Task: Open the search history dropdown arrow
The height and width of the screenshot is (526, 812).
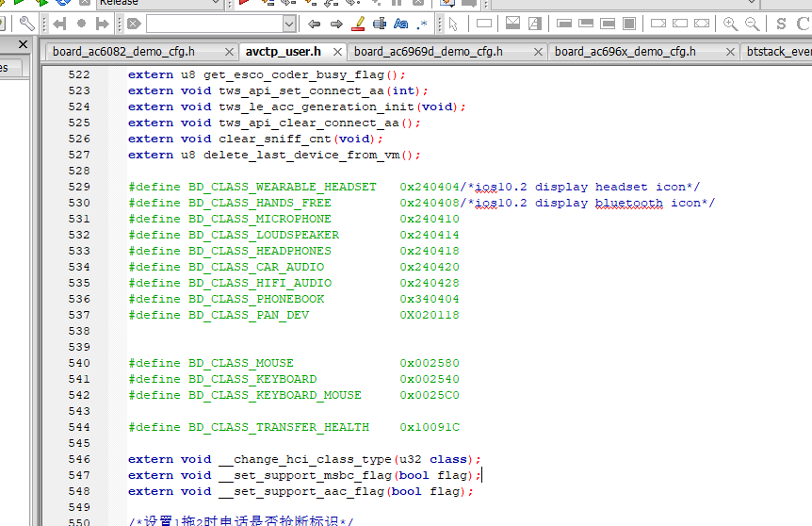Action: [289, 24]
